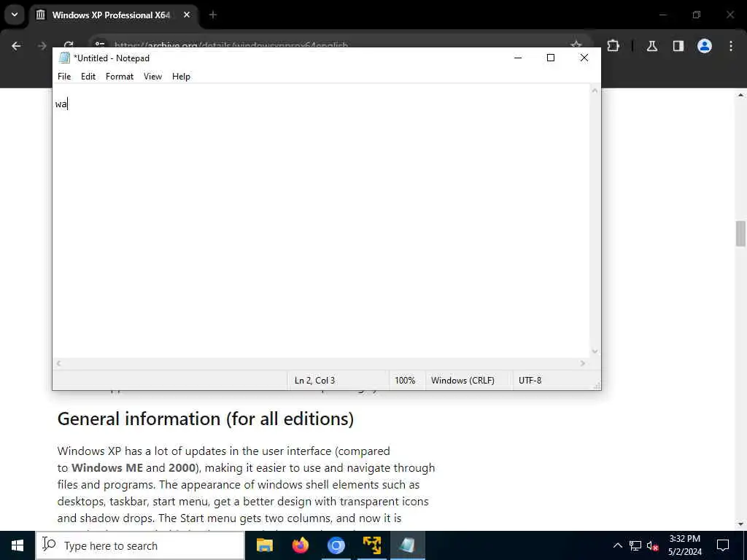Click the Windows (CRLF) status entry

pyautogui.click(x=462, y=381)
